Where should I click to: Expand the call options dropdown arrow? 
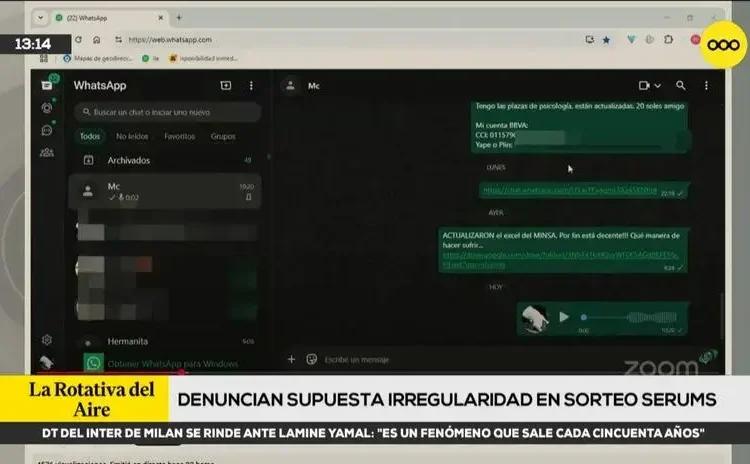pyautogui.click(x=658, y=86)
